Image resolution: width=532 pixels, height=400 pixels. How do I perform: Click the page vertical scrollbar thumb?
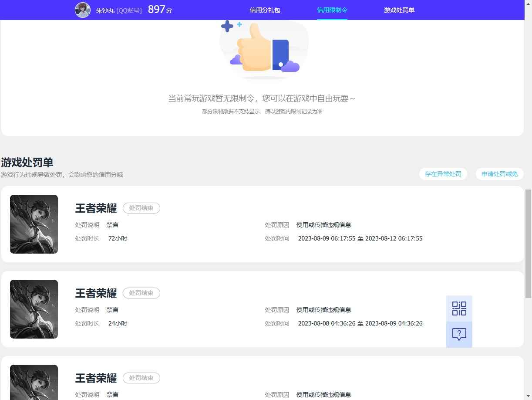click(x=528, y=244)
